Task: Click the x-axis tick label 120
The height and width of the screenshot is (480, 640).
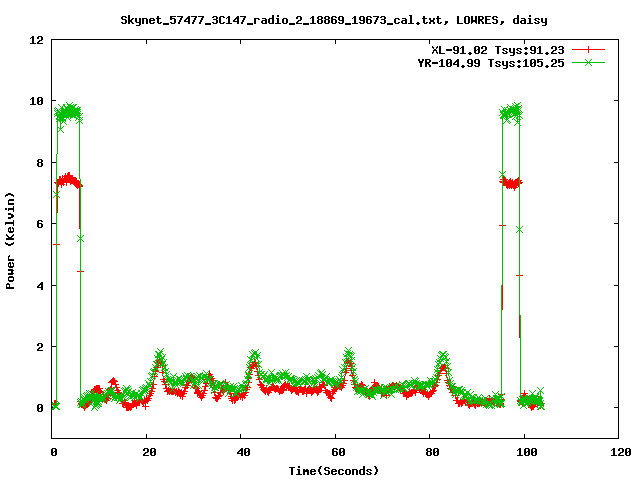Action: 621,452
